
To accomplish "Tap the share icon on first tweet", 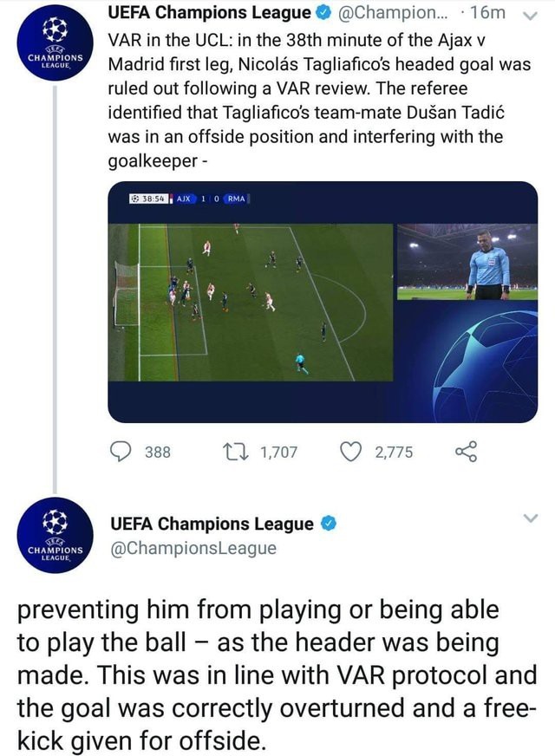I will click(466, 452).
